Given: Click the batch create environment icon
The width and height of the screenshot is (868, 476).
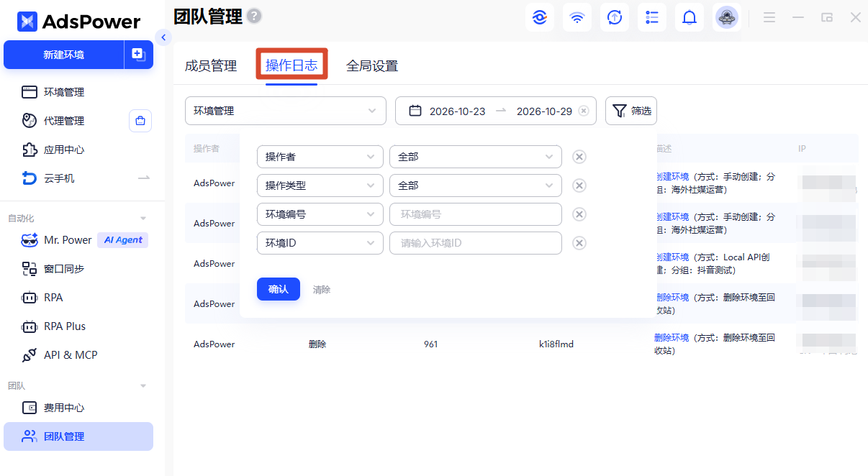Looking at the screenshot, I should coord(139,55).
